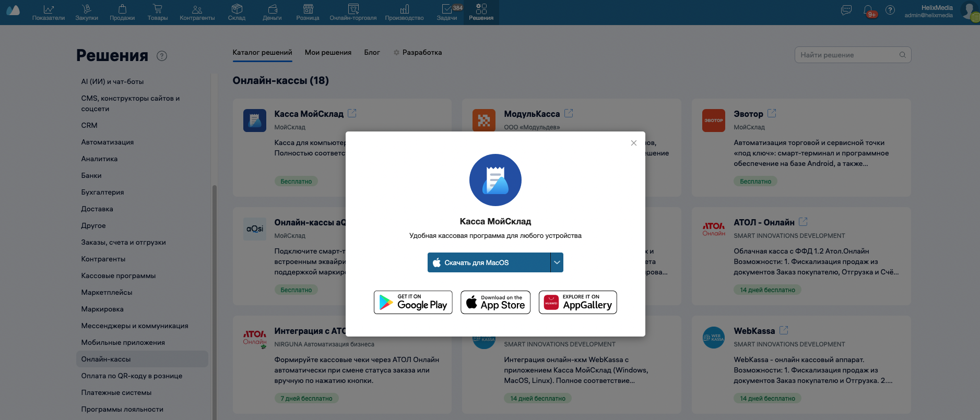Open МодульКасса external link icon
Screen dimensions: 980x420
click(x=569, y=113)
